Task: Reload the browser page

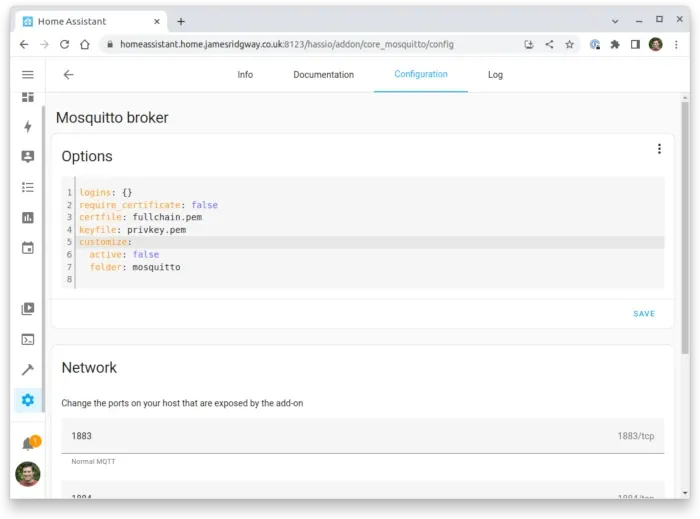Action: pyautogui.click(x=64, y=44)
